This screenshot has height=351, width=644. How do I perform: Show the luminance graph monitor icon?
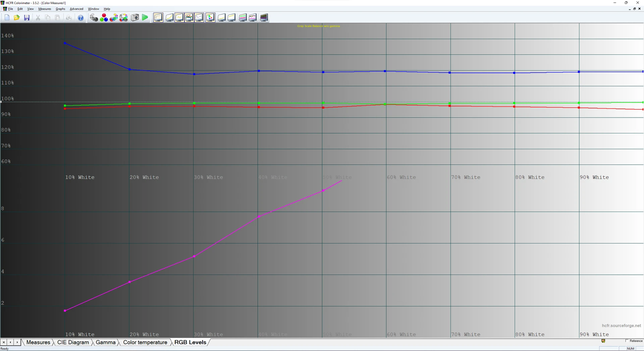pyautogui.click(x=169, y=17)
